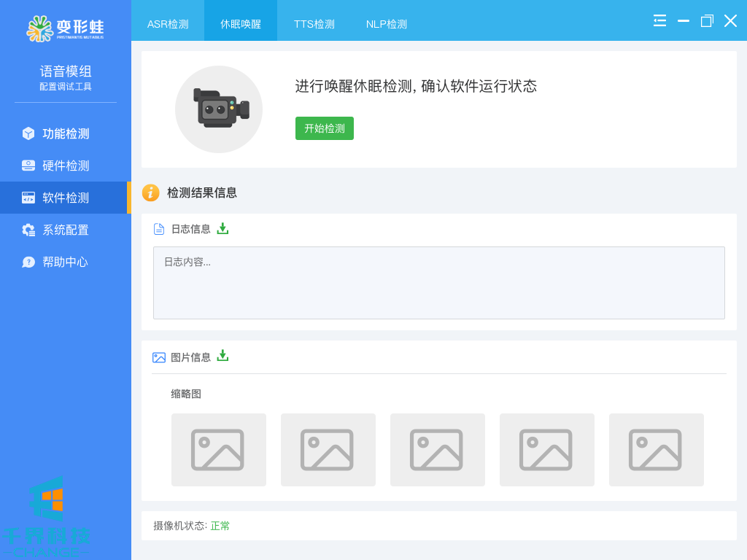Viewport: 747px width, 560px height.
Task: Switch to the NLP检测 tab
Action: [x=387, y=24]
